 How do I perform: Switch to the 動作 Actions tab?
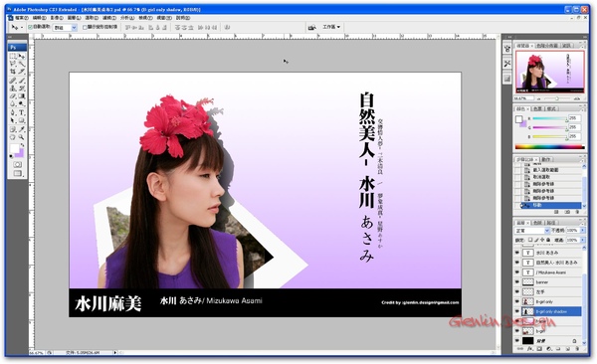coord(546,159)
